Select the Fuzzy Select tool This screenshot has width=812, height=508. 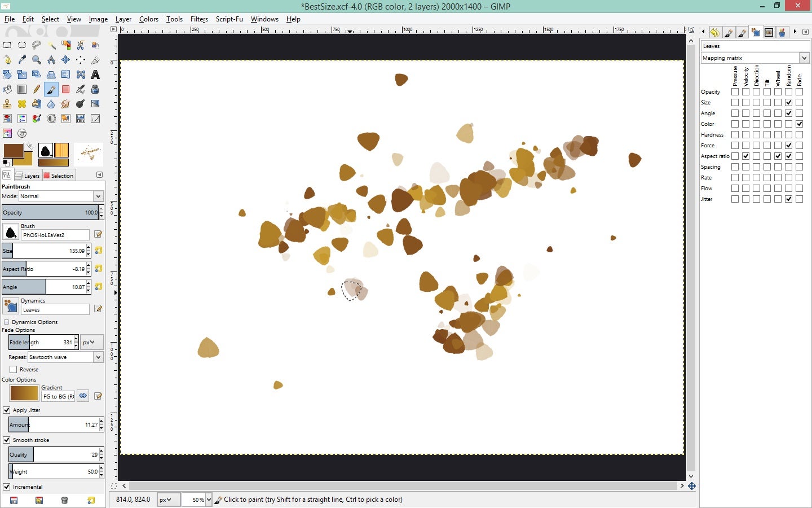[x=51, y=45]
